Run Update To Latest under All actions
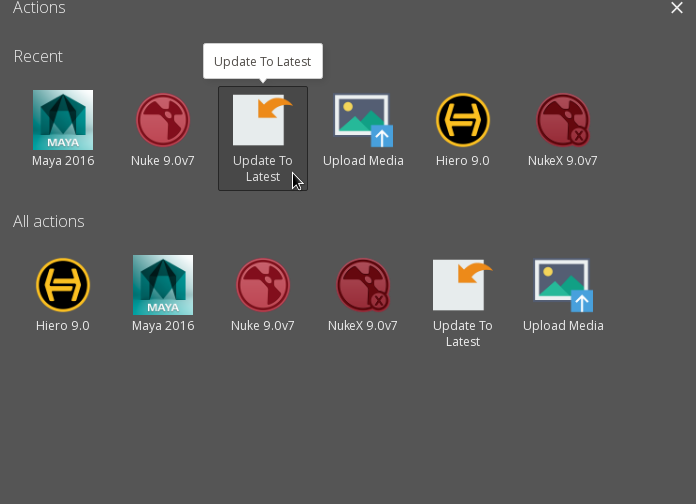696x504 pixels. point(463,285)
